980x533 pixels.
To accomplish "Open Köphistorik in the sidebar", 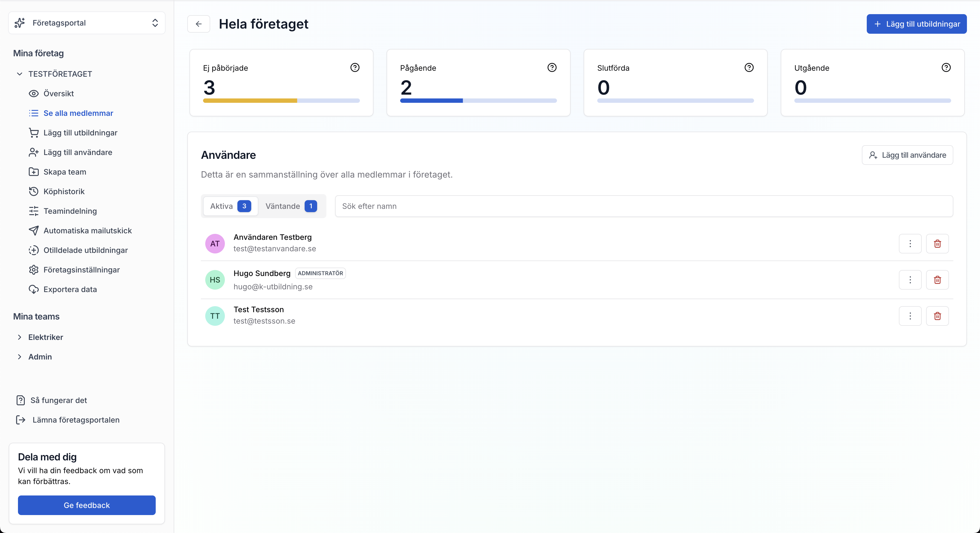I will (64, 191).
